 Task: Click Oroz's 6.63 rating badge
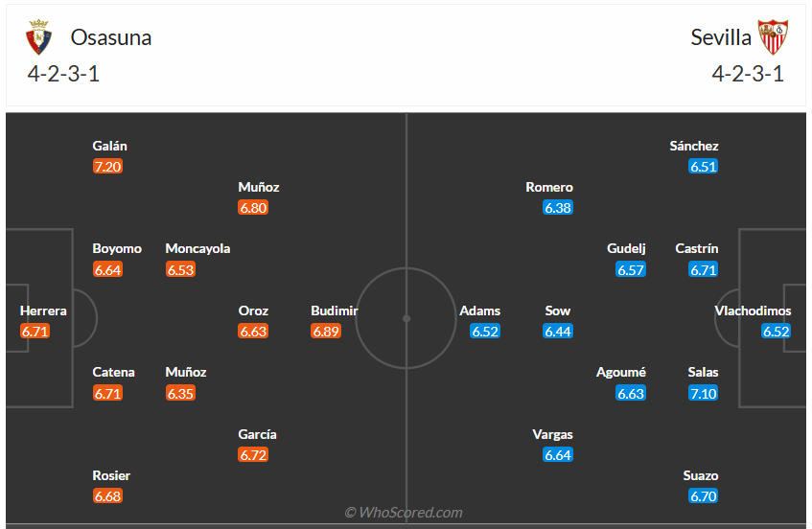(254, 332)
